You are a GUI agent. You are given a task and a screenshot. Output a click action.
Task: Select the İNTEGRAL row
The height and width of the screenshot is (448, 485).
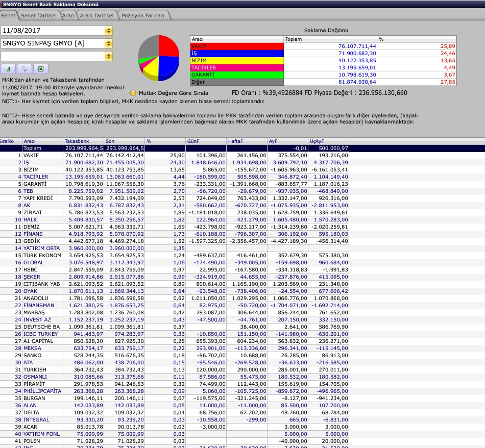coord(175,419)
